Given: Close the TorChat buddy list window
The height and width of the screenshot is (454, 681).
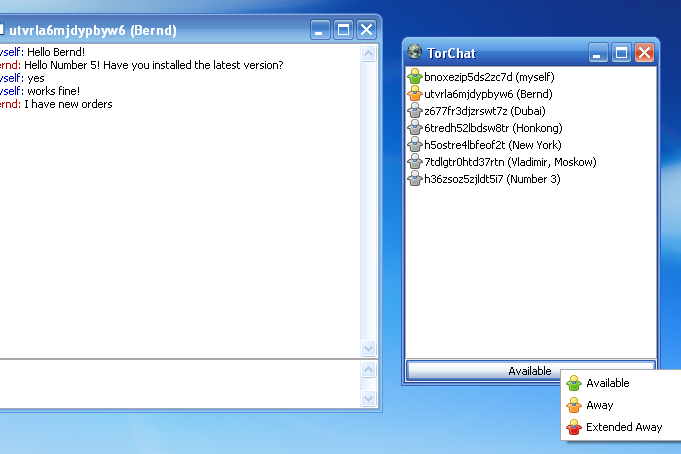Looking at the screenshot, I should (644, 53).
